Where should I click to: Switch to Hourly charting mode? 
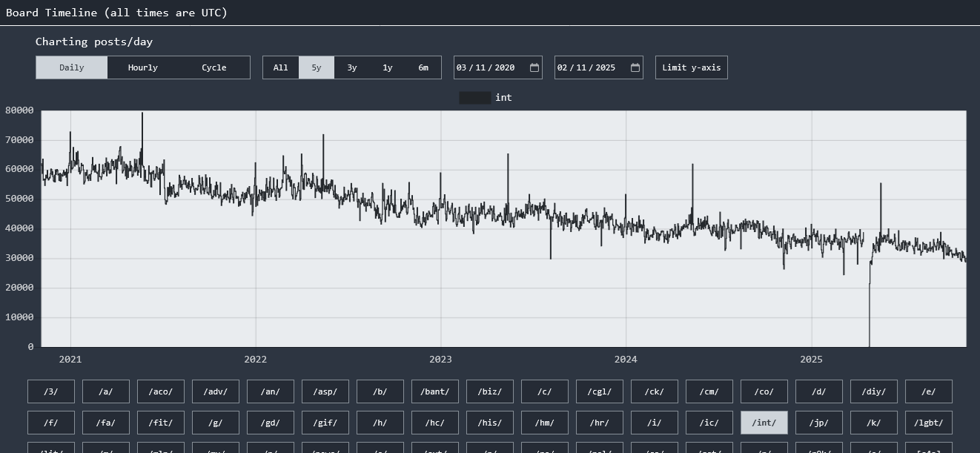click(x=143, y=67)
